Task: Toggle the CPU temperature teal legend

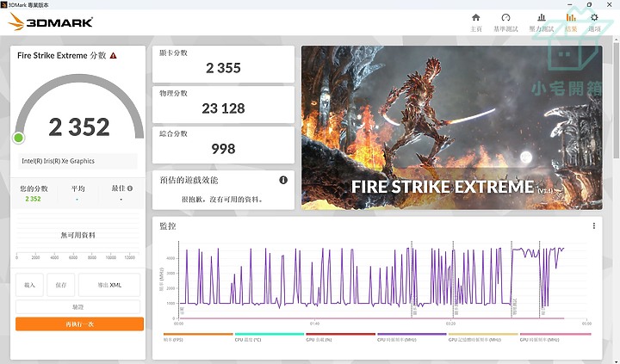Action: click(270, 337)
